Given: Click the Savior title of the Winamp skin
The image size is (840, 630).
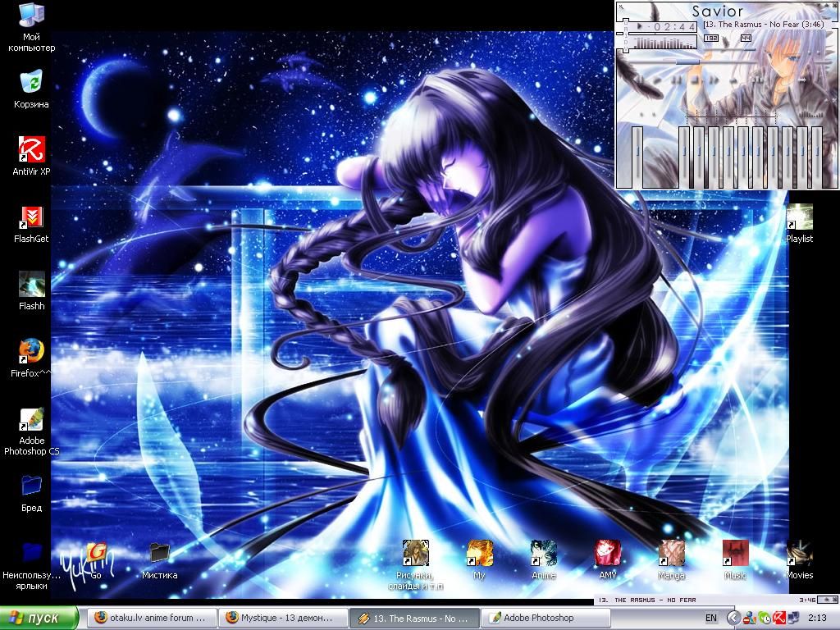Looking at the screenshot, I should [717, 11].
